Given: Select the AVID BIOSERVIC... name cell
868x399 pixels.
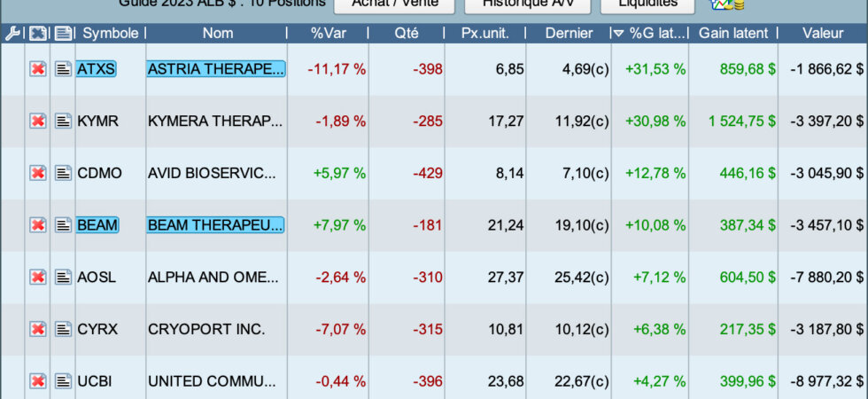Looking at the screenshot, I should tap(212, 173).
